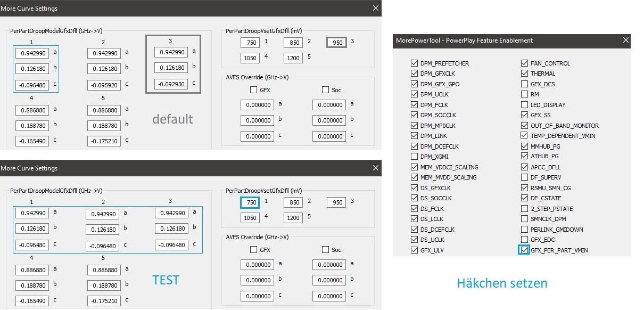Enable the SMNCLK_DPM checkbox
The height and width of the screenshot is (310, 644).
click(x=525, y=219)
